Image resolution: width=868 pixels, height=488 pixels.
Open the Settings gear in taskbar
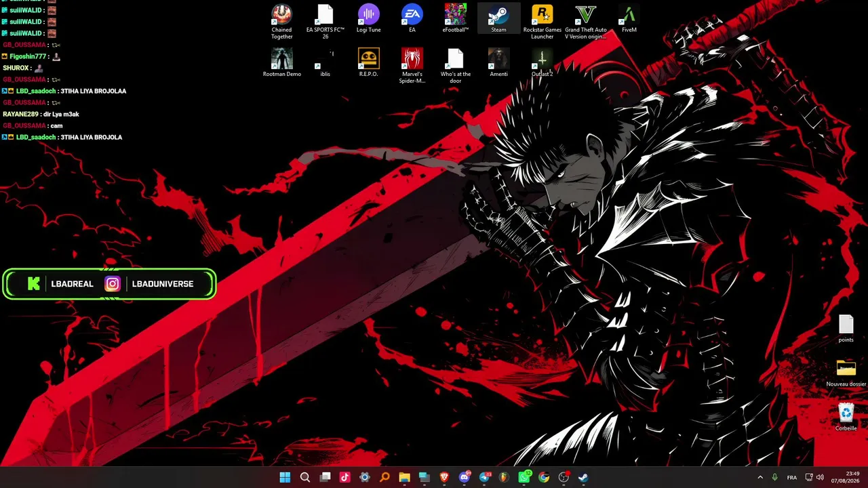click(365, 477)
